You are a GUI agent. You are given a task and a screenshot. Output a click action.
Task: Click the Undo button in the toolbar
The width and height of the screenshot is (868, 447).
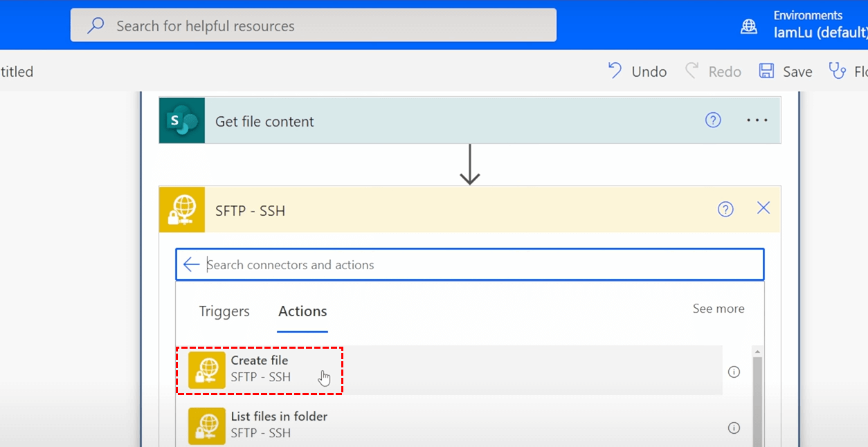point(638,71)
